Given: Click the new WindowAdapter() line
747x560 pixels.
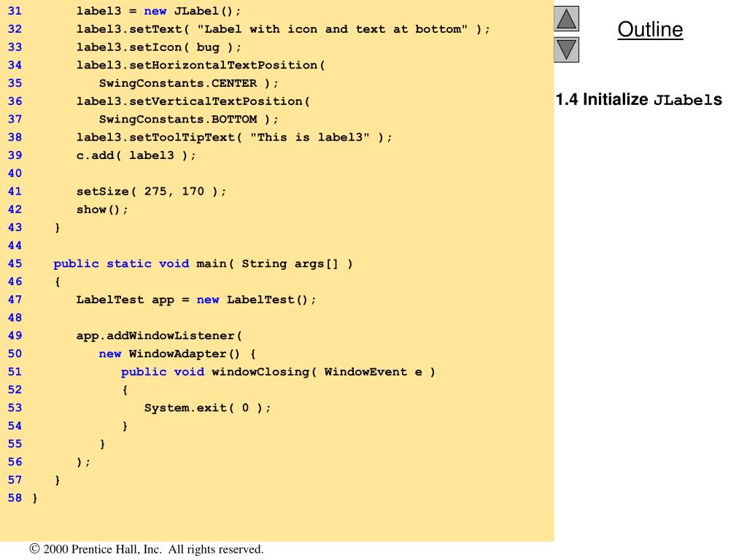Looking at the screenshot, I should tap(177, 354).
